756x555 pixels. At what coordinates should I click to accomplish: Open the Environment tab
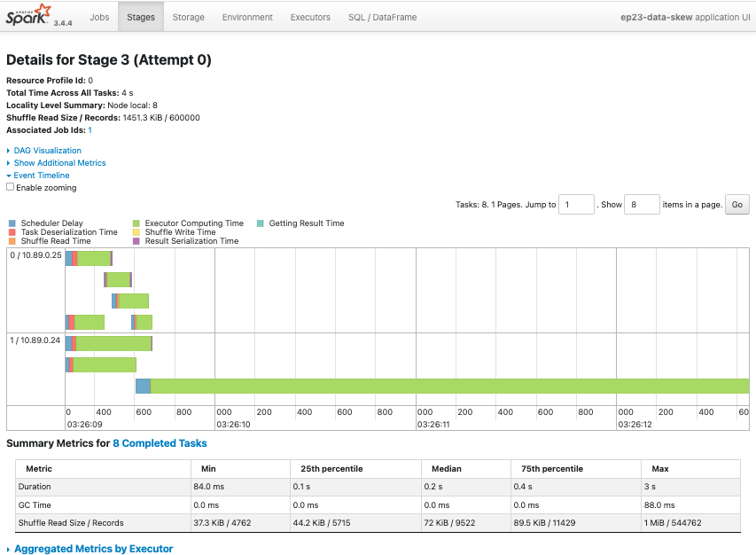pyautogui.click(x=247, y=17)
